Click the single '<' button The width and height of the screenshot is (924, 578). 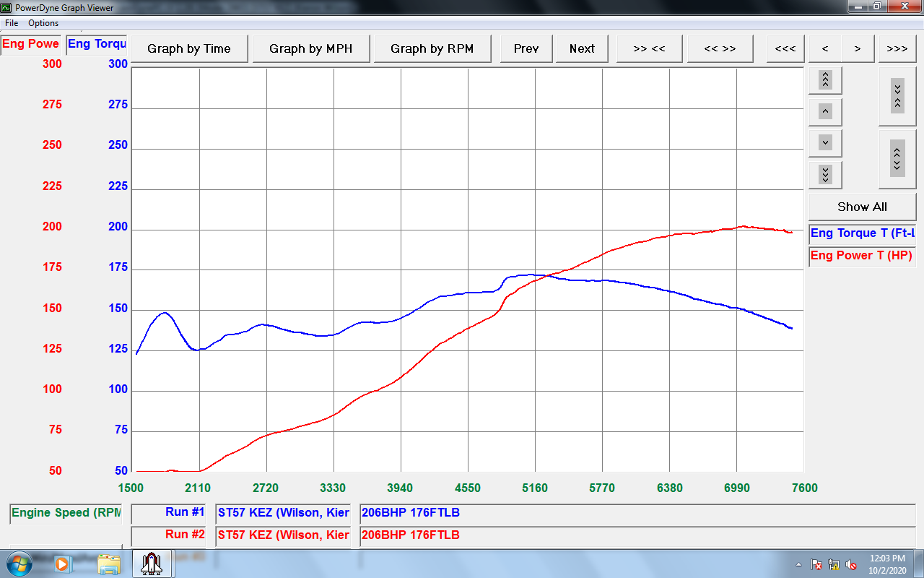(825, 48)
